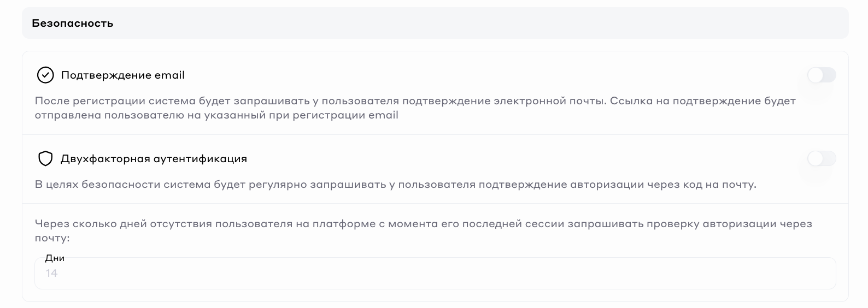Click the description line starting with отправлена пользователю
Screen dimensions: 868x308
(x=216, y=115)
